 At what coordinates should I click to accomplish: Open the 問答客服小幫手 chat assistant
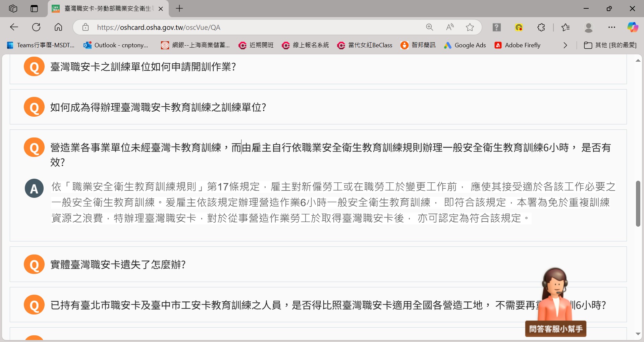coord(555,329)
